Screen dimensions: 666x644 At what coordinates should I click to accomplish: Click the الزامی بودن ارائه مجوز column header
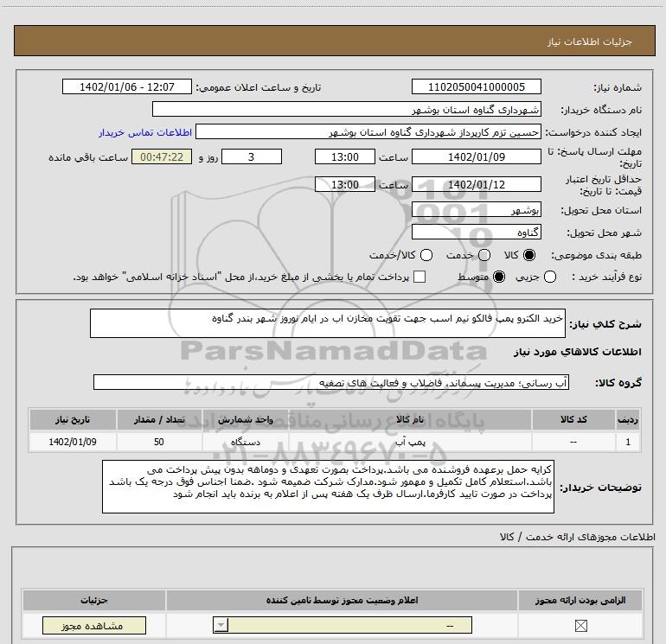(x=580, y=600)
